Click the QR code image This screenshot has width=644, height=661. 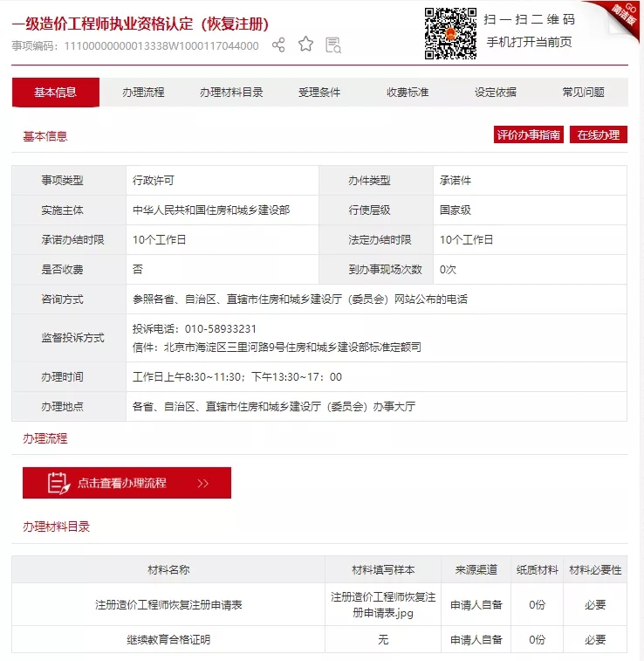pyautogui.click(x=450, y=33)
